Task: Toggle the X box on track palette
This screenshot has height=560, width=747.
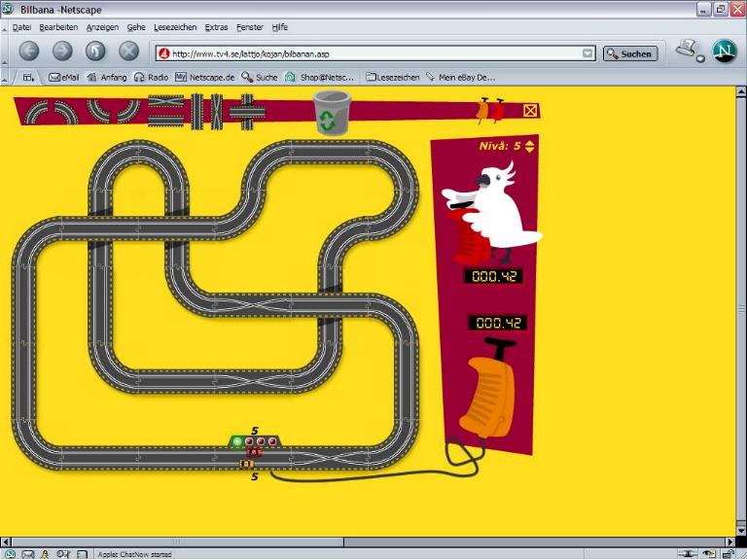Action: coord(530,111)
